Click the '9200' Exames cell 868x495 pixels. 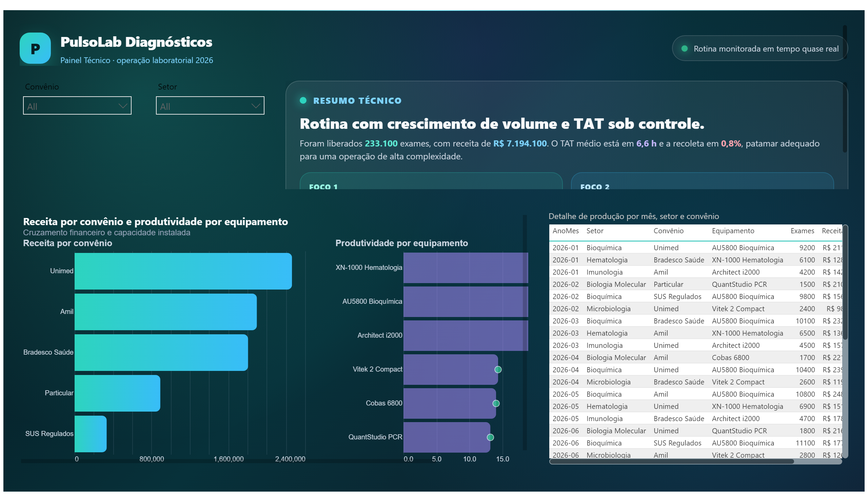coord(807,248)
